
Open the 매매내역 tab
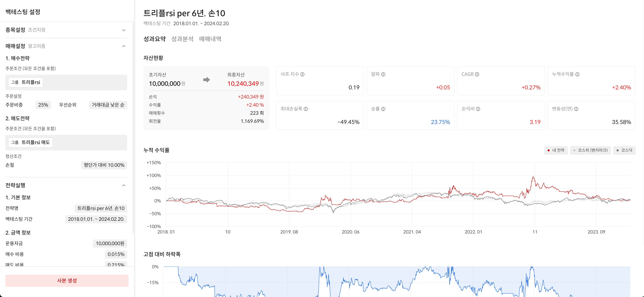tap(210, 39)
